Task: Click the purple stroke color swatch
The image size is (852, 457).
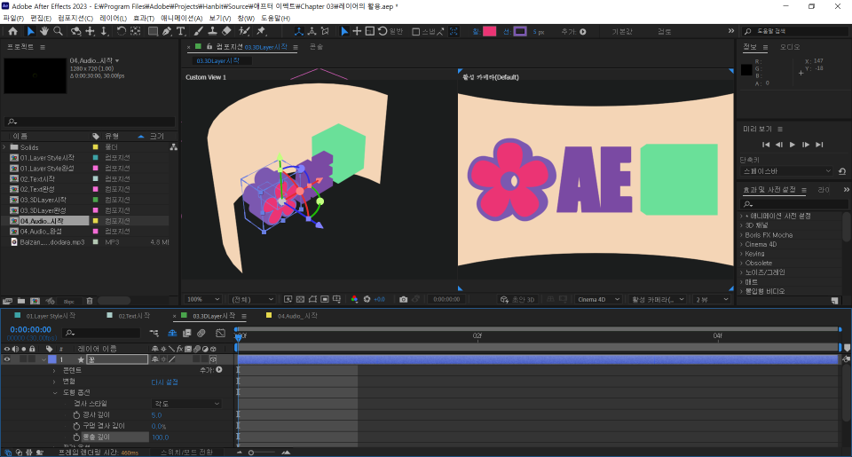Action: point(520,32)
